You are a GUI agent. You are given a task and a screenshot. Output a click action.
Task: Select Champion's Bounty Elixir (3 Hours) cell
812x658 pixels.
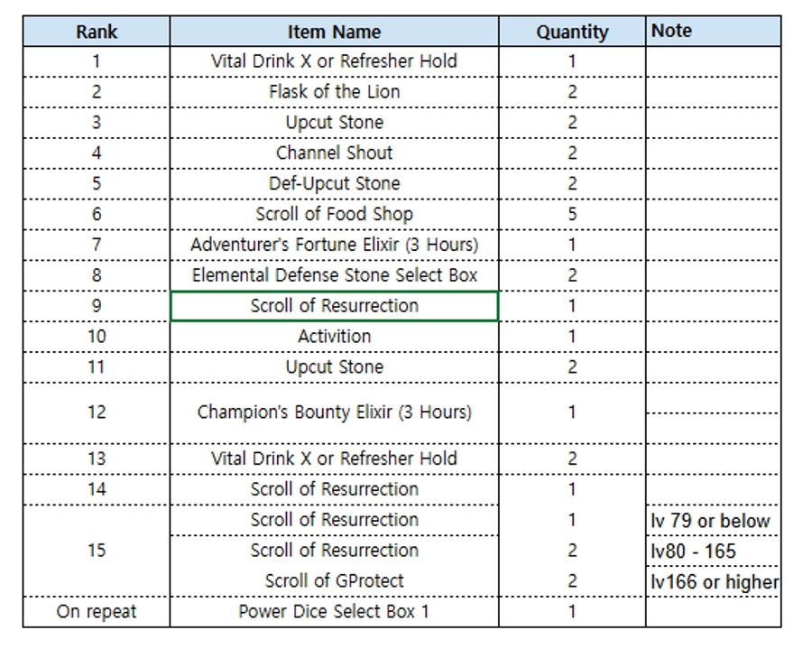(334, 412)
